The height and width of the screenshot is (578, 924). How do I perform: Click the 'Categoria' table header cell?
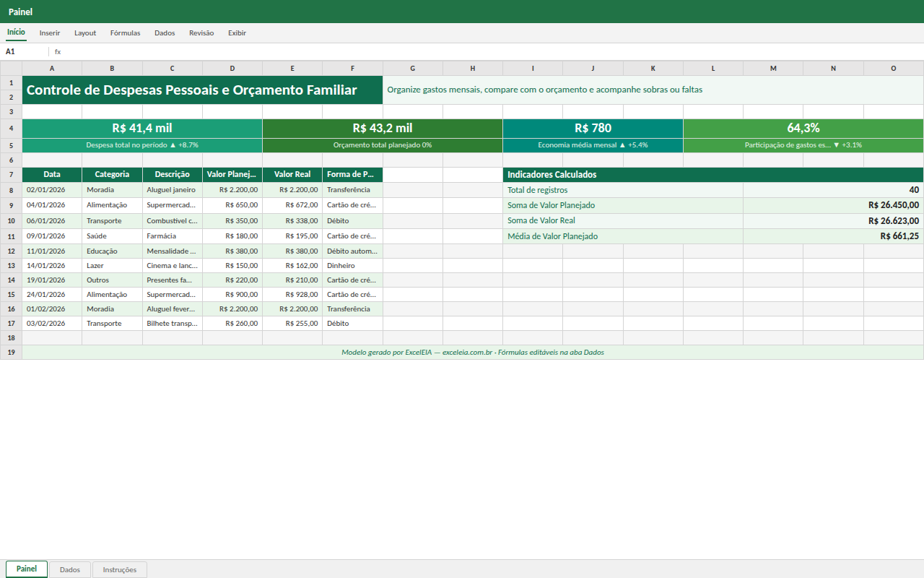pyautogui.click(x=113, y=175)
